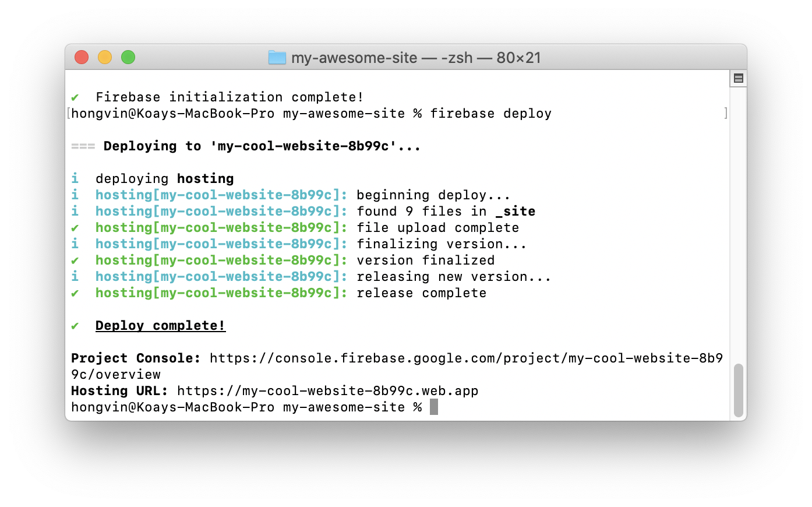Click the bold Project Console: label
The width and height of the screenshot is (812, 507).
point(136,358)
